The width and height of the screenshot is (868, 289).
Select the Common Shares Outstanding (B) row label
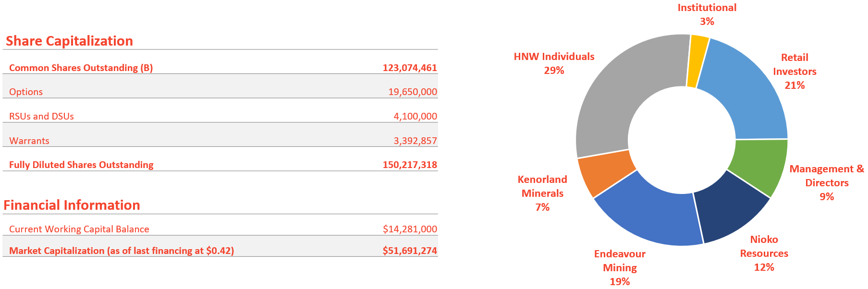[81, 68]
